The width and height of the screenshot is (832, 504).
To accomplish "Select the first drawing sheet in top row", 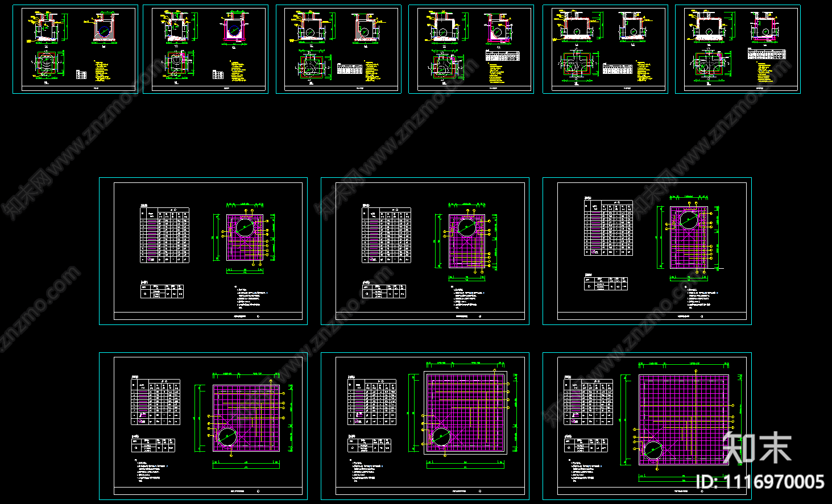I will (75, 49).
